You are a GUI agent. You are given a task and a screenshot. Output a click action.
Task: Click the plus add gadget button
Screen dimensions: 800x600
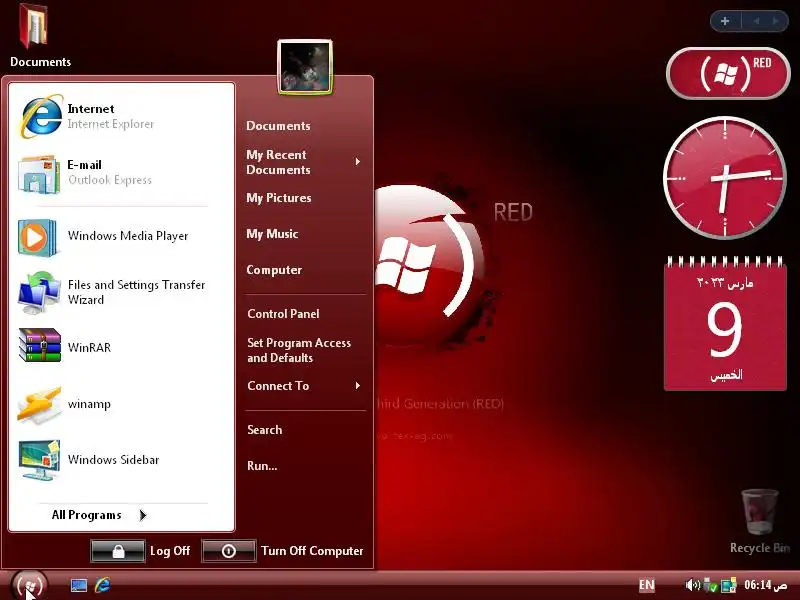pyautogui.click(x=725, y=21)
